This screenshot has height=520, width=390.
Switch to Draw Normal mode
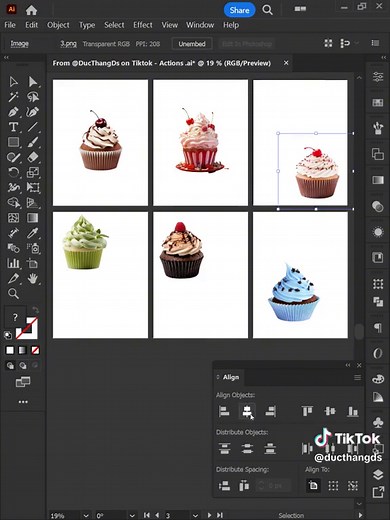tap(10, 366)
